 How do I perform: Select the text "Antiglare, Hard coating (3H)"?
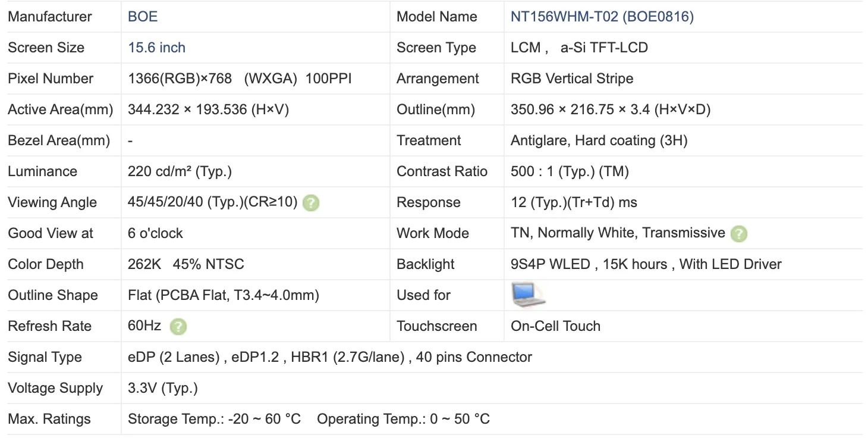(599, 140)
